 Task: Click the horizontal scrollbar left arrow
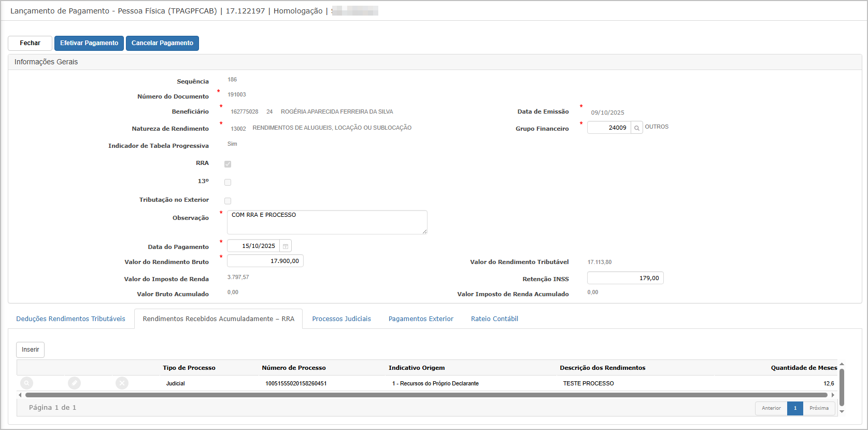(20, 395)
